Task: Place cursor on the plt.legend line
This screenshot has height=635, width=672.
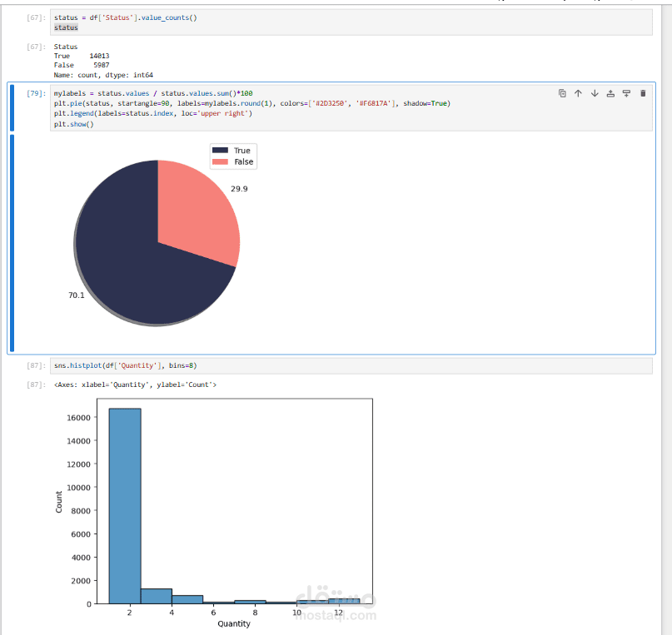Action: click(153, 113)
